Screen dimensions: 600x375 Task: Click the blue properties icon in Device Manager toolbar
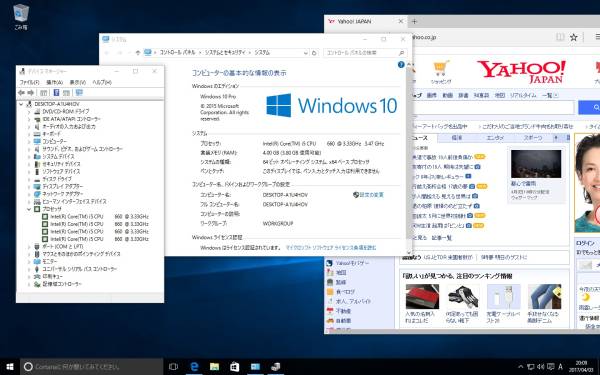coord(56,93)
